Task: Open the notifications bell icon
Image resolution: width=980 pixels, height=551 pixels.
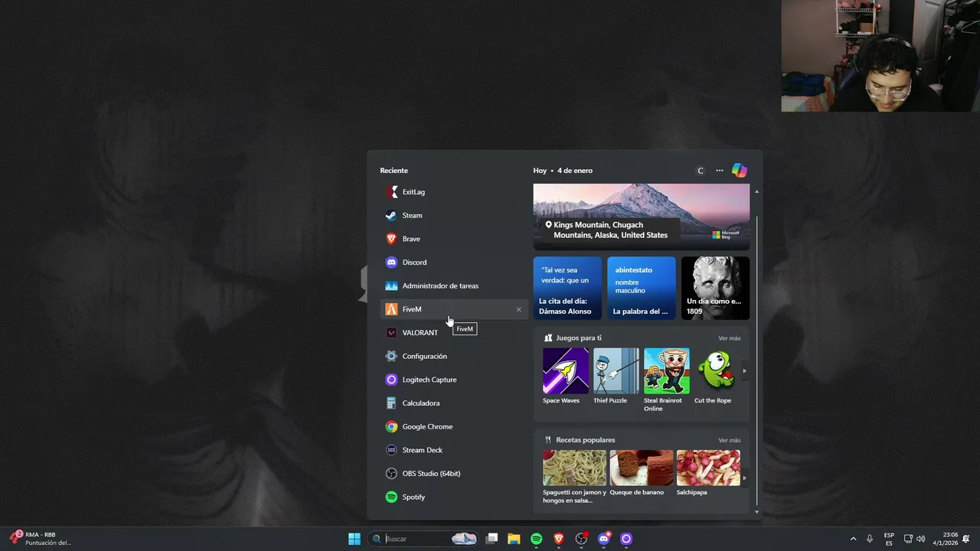Action: 966,539
